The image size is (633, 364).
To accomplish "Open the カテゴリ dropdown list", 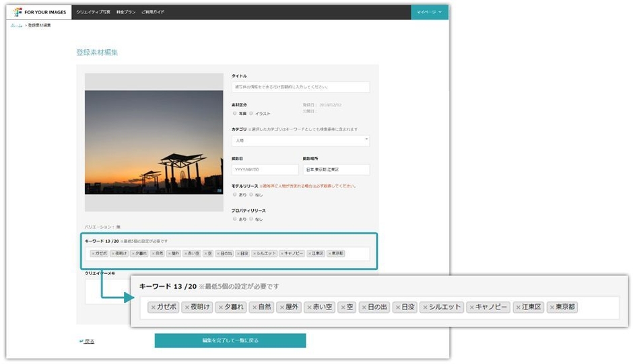I will pyautogui.click(x=300, y=140).
